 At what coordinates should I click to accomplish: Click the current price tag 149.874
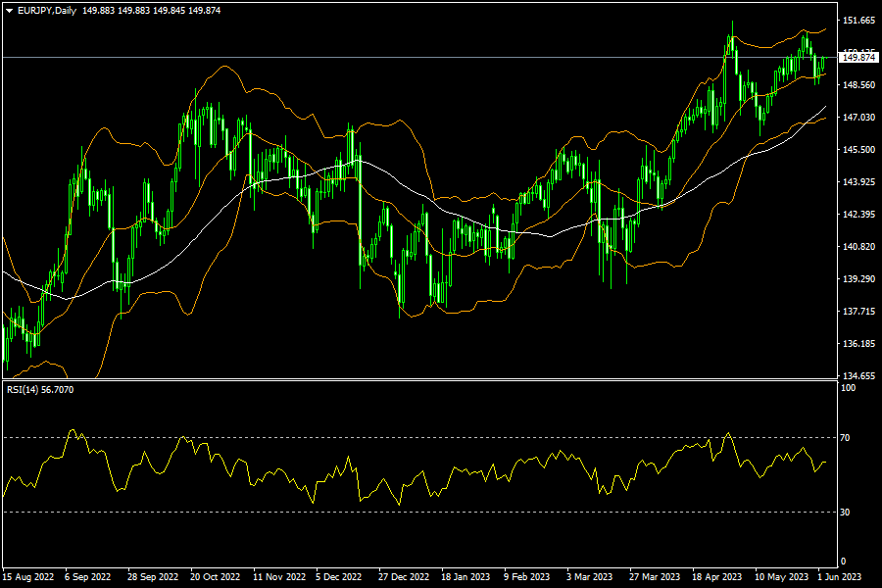pyautogui.click(x=858, y=58)
